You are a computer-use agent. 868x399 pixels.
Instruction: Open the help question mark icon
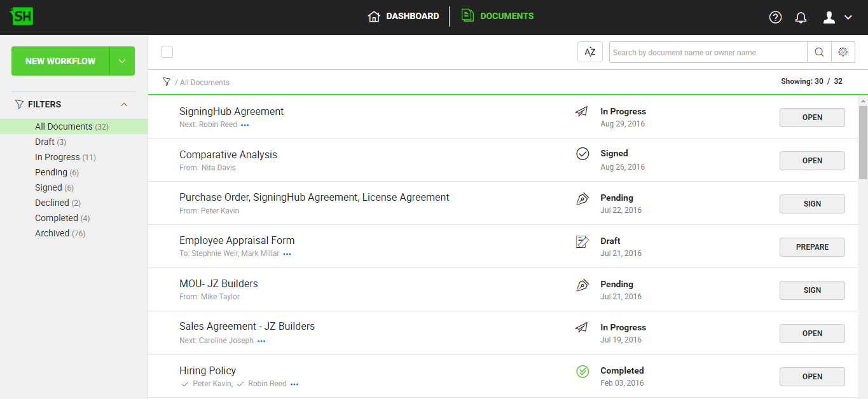[775, 17]
